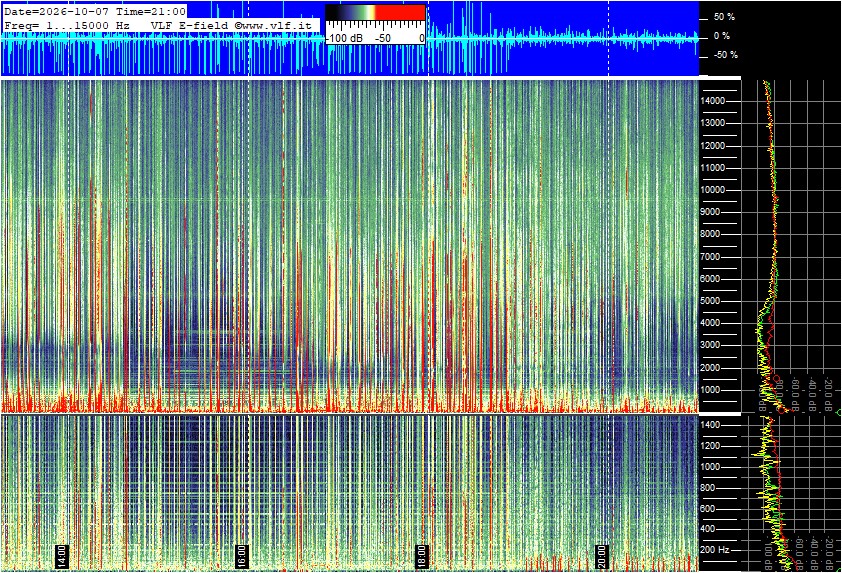Click the Date=2026-10-07 Time=21:00 label
This screenshot has width=842, height=573.
(95, 12)
